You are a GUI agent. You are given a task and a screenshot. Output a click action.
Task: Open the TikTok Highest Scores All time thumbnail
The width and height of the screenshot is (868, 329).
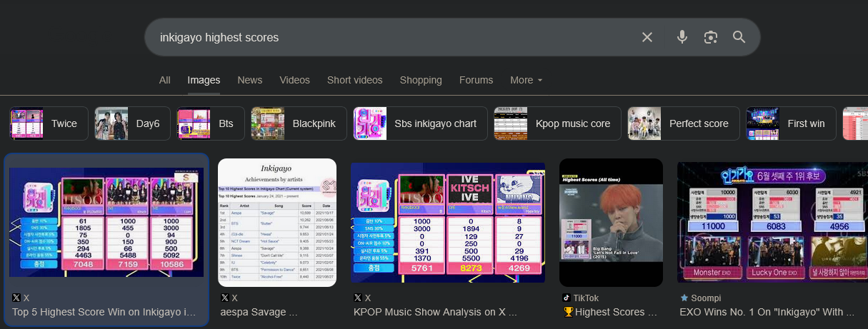[611, 222]
